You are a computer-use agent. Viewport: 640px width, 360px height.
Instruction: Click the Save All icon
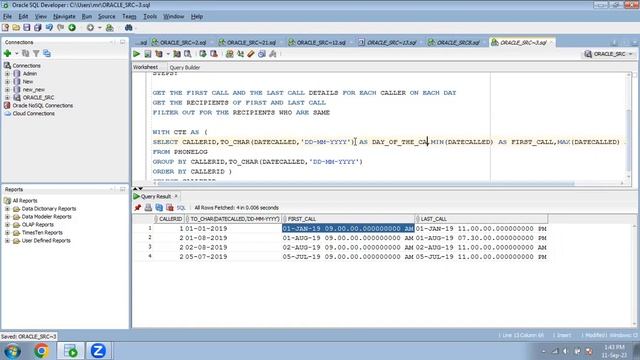[x=38, y=28]
